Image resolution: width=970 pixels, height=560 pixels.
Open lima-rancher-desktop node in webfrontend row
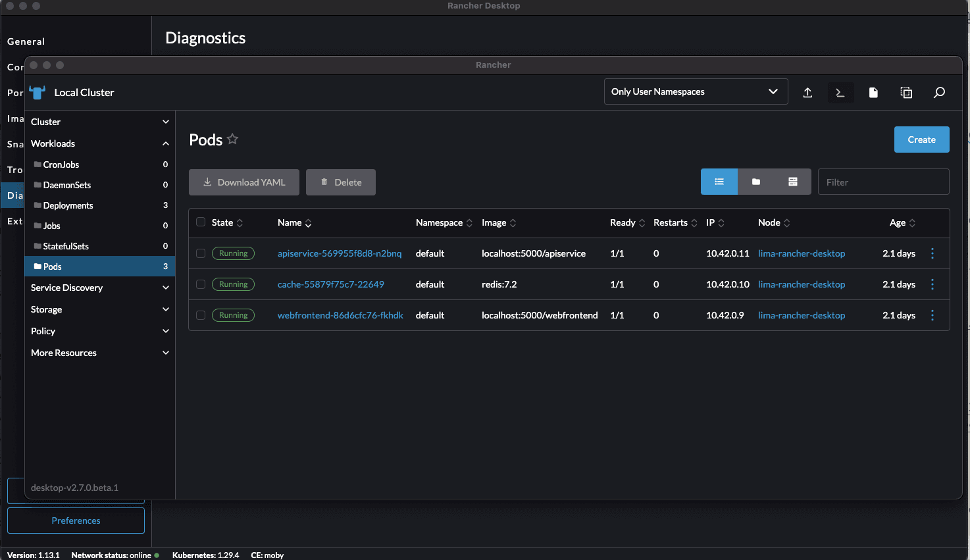point(802,315)
